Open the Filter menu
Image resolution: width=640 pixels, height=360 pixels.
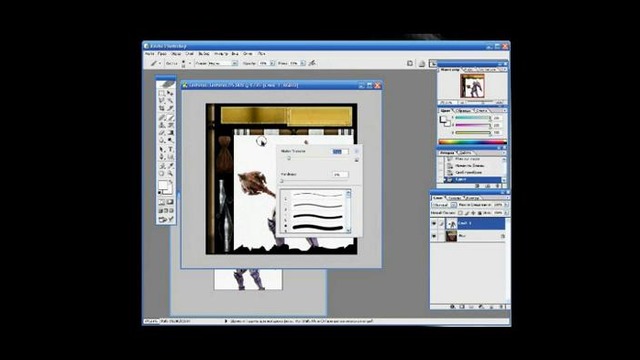coord(221,53)
